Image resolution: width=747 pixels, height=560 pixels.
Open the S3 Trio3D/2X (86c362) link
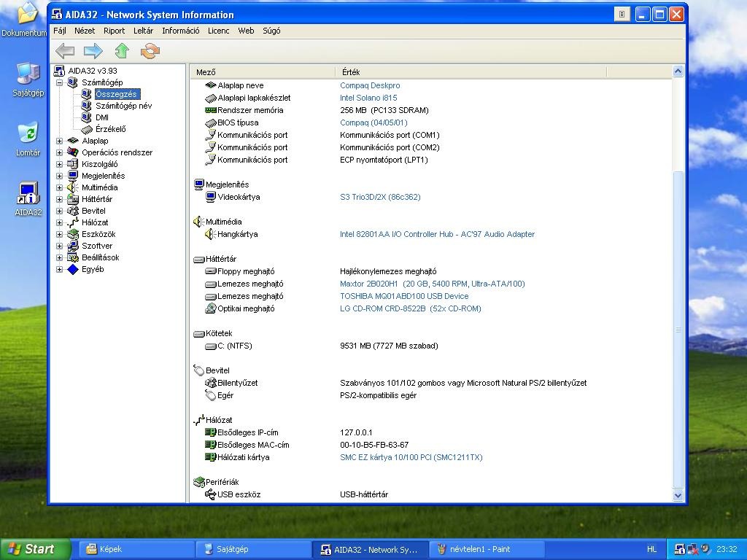tap(380, 197)
